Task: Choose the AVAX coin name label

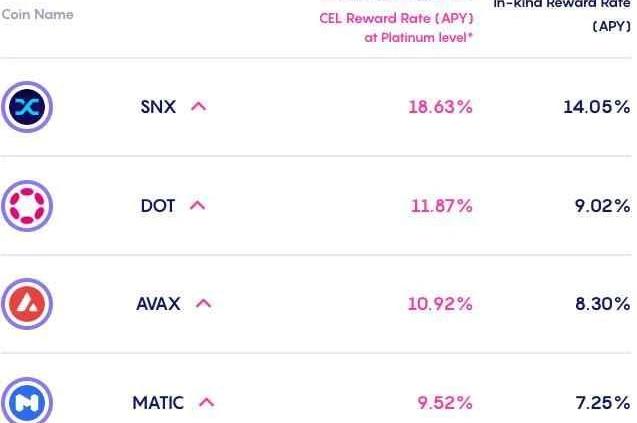Action: tap(158, 304)
